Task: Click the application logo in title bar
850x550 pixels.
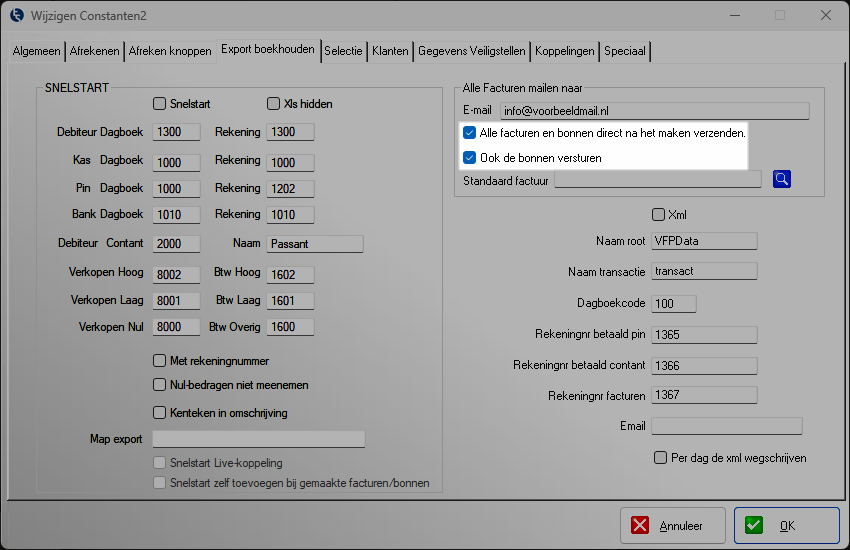Action: (17, 15)
